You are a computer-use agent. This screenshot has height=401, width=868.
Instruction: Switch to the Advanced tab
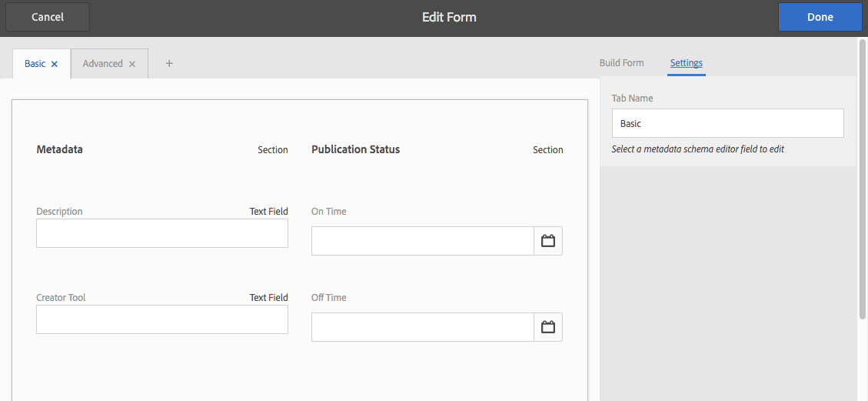[102, 64]
